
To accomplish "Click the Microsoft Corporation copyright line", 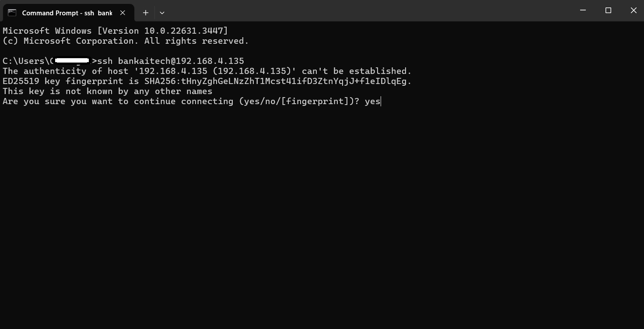I will coord(125,41).
